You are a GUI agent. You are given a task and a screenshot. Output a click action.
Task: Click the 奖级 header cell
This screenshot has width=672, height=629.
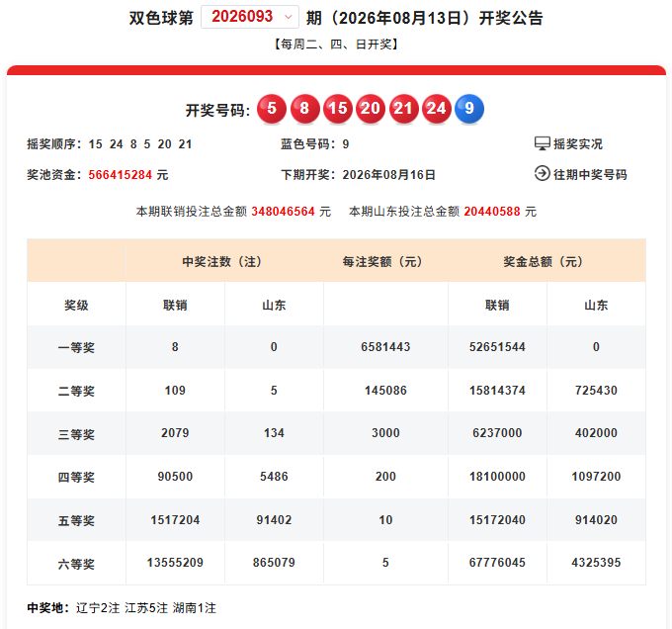(76, 305)
